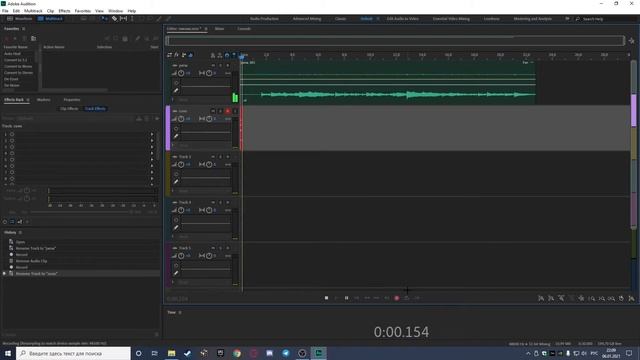Click the Stop button in transport
The image size is (640, 360).
(x=326, y=298)
